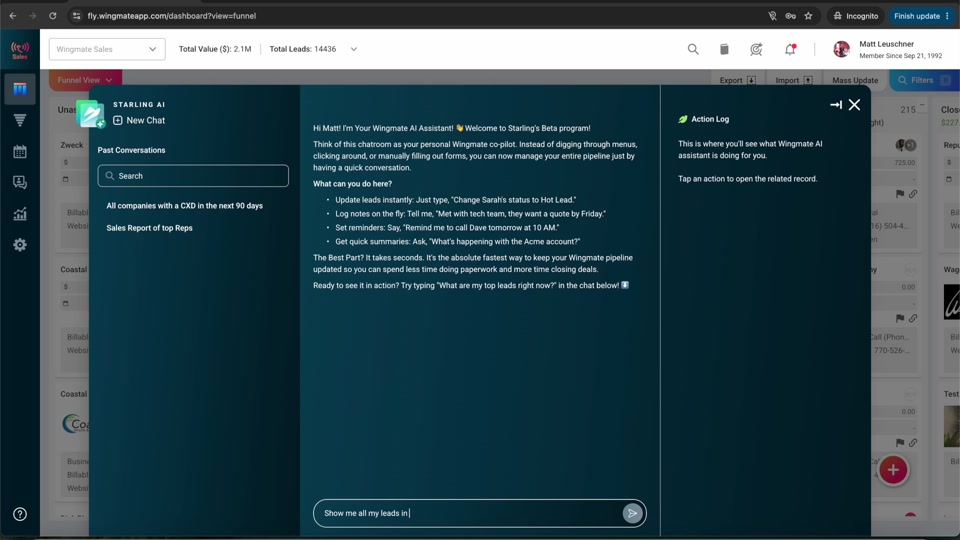Click the Mass Update button
The height and width of the screenshot is (540, 960).
click(x=855, y=80)
